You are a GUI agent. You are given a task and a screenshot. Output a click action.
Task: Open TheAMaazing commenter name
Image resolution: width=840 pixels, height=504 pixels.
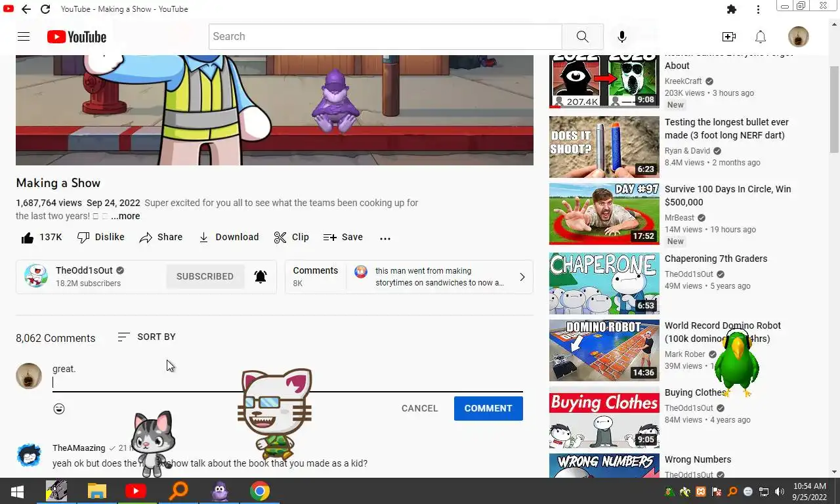(79, 448)
